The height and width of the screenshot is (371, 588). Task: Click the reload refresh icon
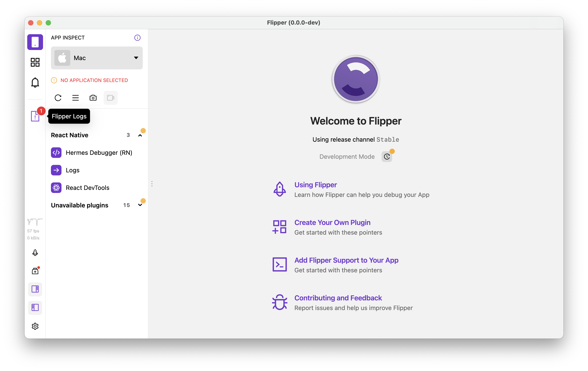click(x=58, y=98)
